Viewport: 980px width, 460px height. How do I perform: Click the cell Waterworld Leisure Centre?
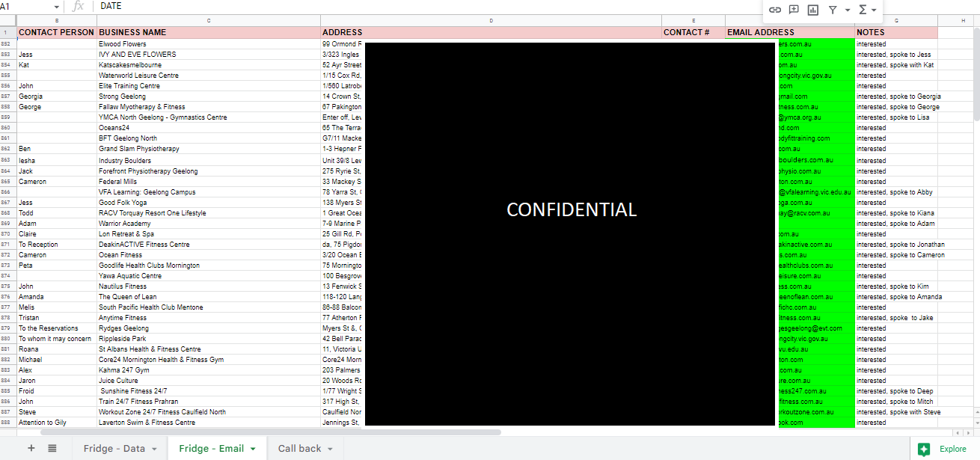[x=209, y=76]
